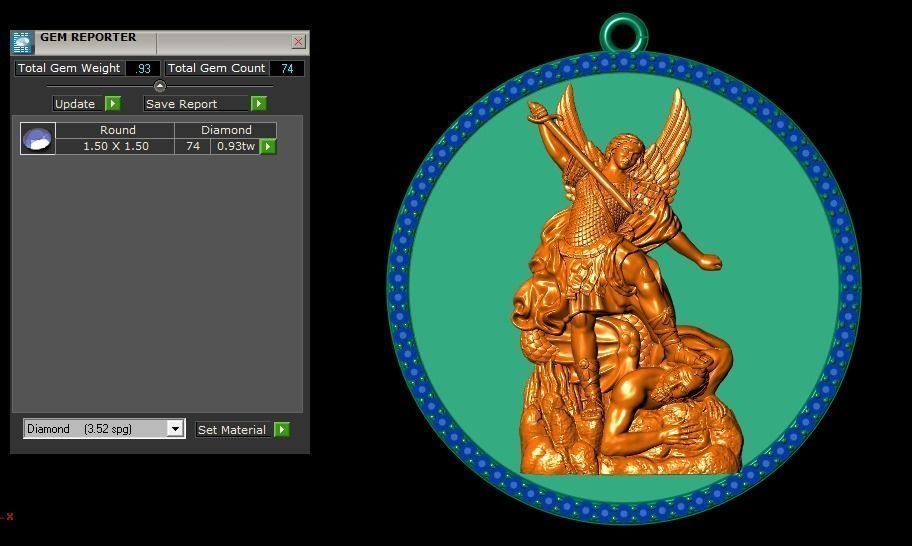The width and height of the screenshot is (912, 546).
Task: Click green arrow in the gem row
Action: tap(268, 147)
